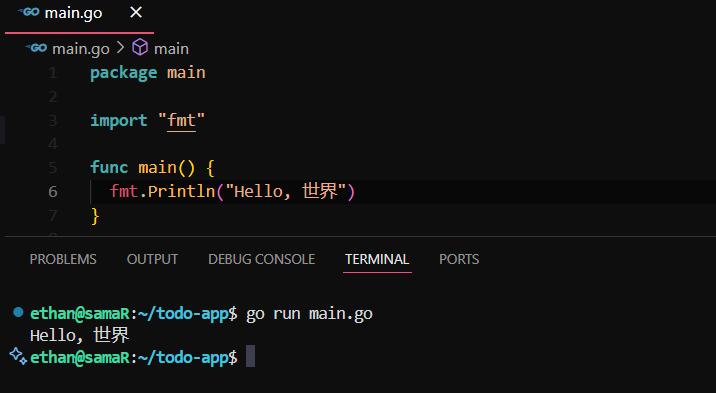Screen dimensions: 716x393
Task: Click line number 6 in gutter
Action: point(53,191)
